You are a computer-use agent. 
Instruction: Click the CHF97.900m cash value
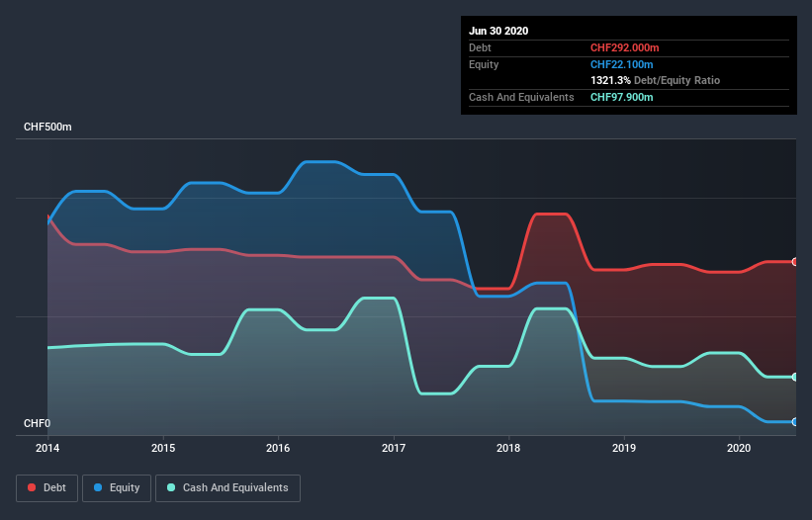tap(621, 97)
